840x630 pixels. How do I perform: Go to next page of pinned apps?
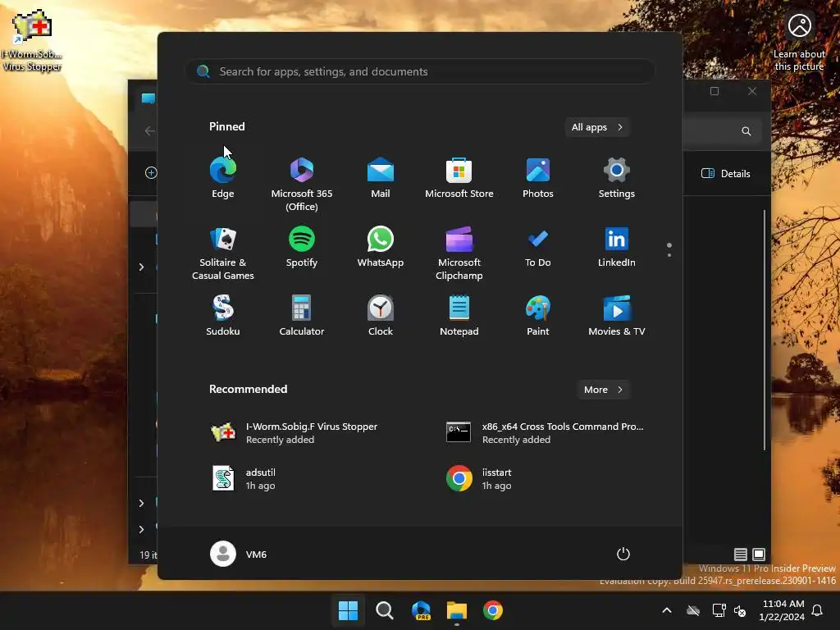click(669, 255)
